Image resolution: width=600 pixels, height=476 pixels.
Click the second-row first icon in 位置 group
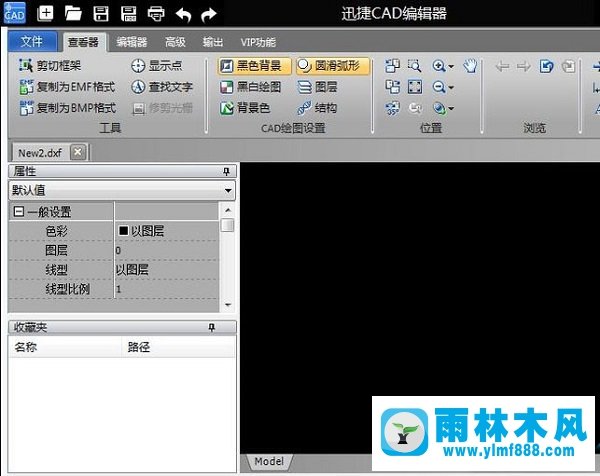[x=392, y=87]
